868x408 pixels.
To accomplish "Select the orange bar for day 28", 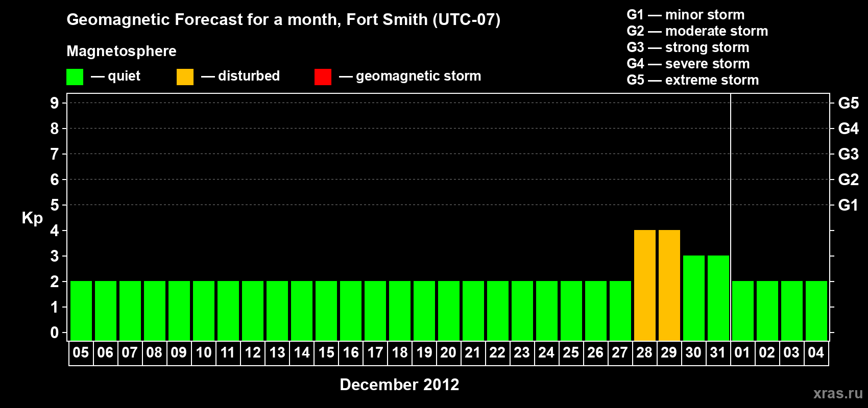I will 645,286.
